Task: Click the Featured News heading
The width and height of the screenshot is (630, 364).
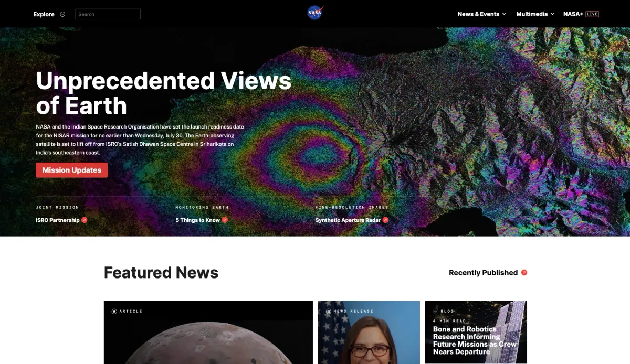Action: pyautogui.click(x=161, y=273)
